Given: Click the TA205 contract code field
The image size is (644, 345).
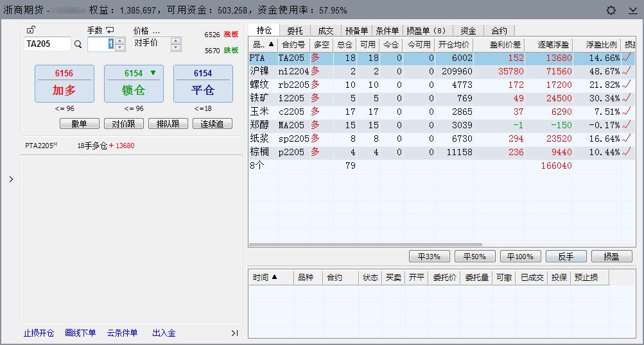Looking at the screenshot, I should click(x=47, y=44).
